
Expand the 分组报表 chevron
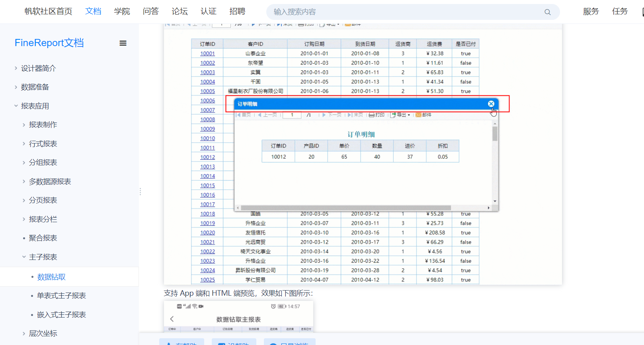pos(24,163)
